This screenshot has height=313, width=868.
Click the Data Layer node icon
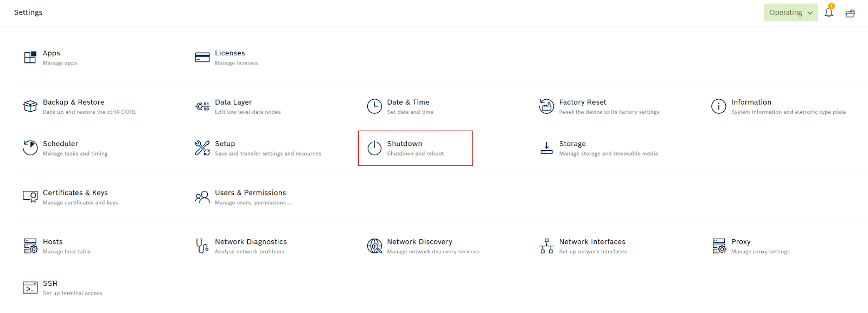tap(202, 106)
